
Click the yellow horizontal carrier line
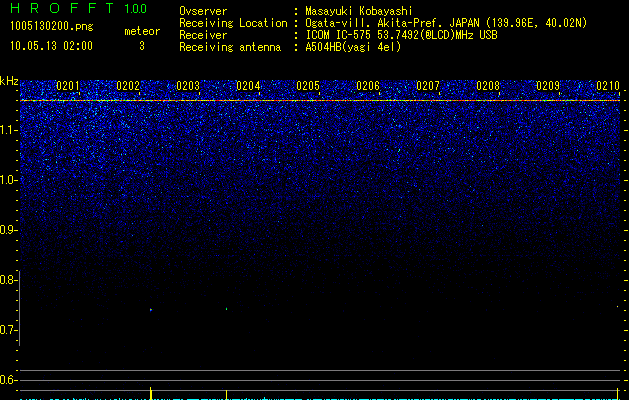(x=320, y=100)
